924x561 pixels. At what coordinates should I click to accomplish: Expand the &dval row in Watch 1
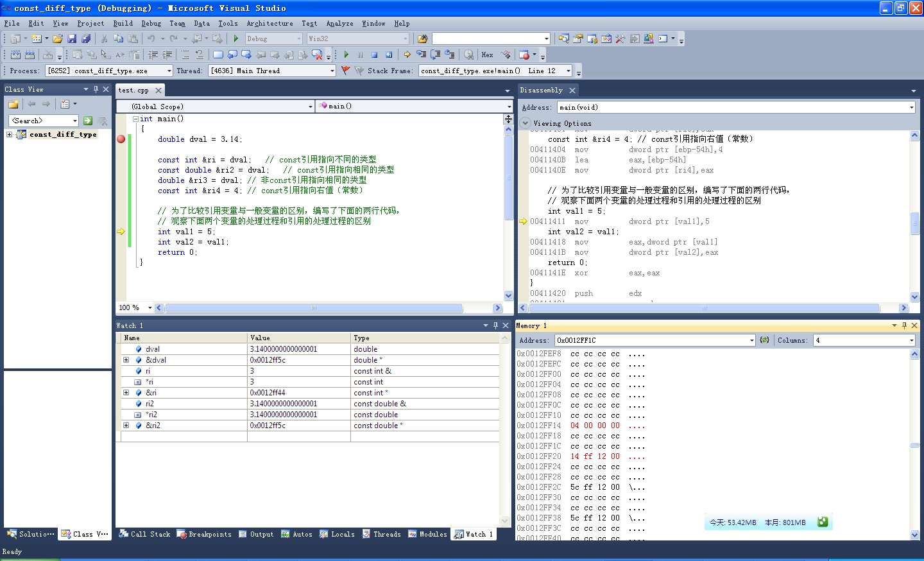point(126,360)
